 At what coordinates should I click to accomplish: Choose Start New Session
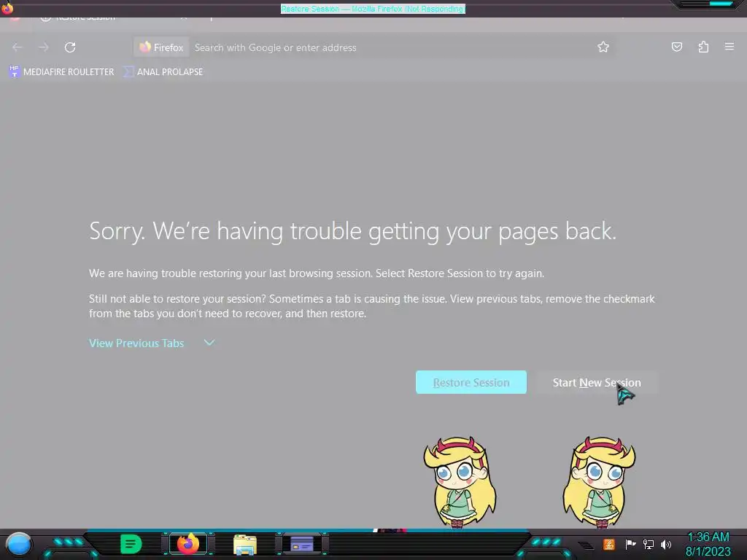597,382
